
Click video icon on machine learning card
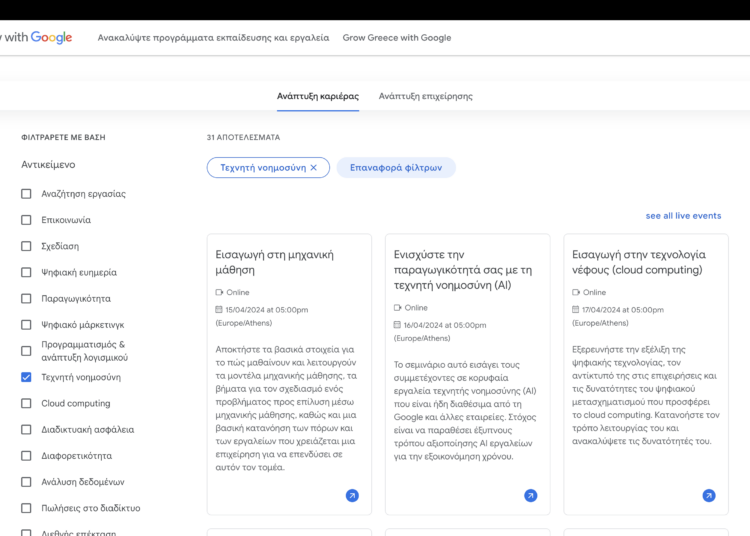[220, 293]
